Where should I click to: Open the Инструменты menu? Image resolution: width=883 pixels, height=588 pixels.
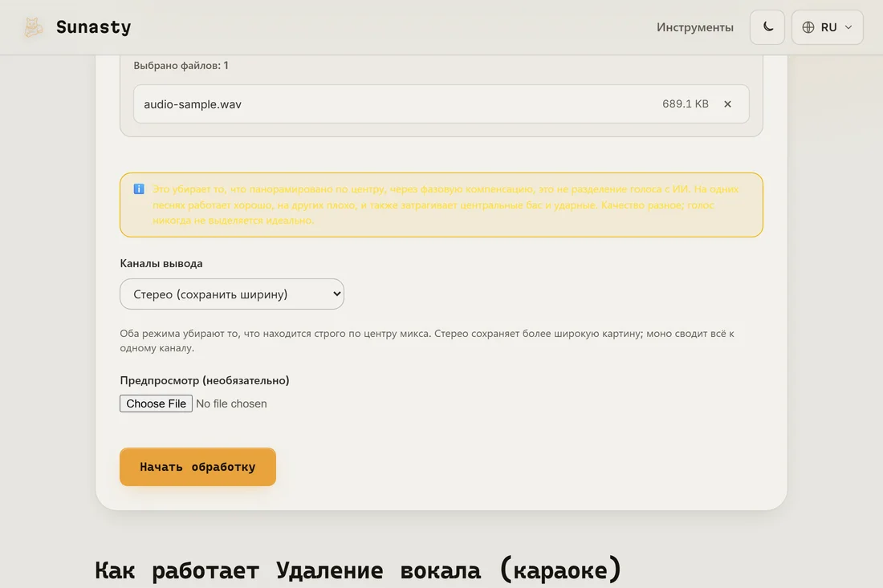click(x=695, y=27)
